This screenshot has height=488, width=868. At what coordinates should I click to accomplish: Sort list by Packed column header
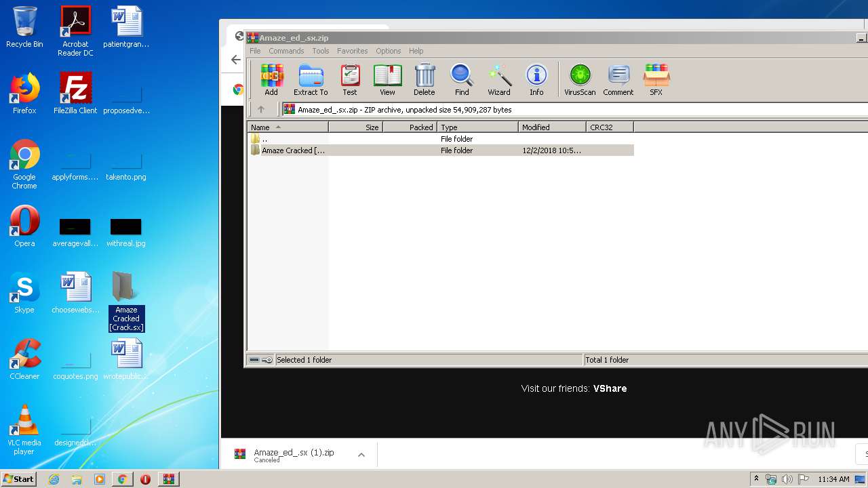coord(410,127)
